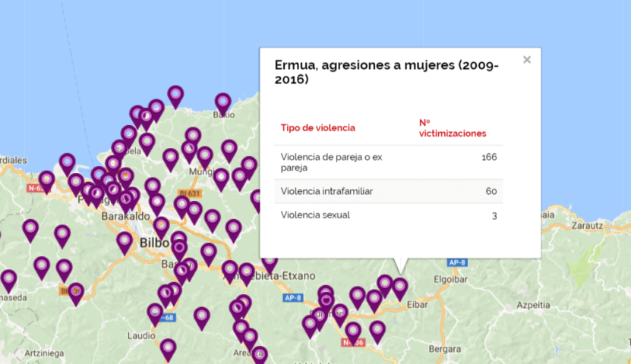Click the marker just above the Mungia label
The height and width of the screenshot is (364, 631).
click(x=204, y=155)
